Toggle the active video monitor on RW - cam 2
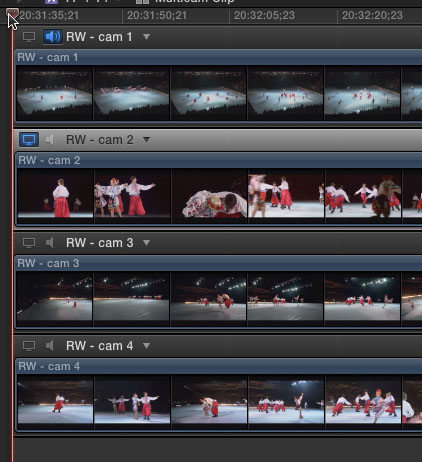This screenshot has height=462, width=422. pyautogui.click(x=29, y=140)
